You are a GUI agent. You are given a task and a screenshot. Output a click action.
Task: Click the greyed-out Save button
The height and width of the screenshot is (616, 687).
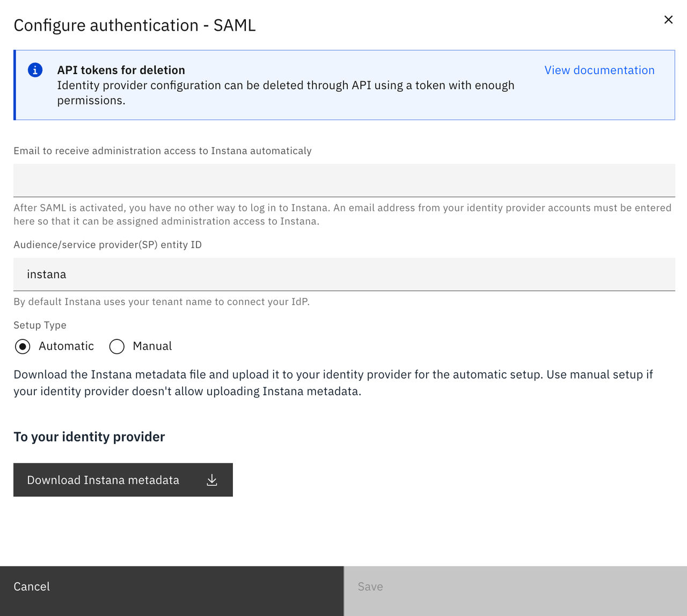click(x=516, y=591)
